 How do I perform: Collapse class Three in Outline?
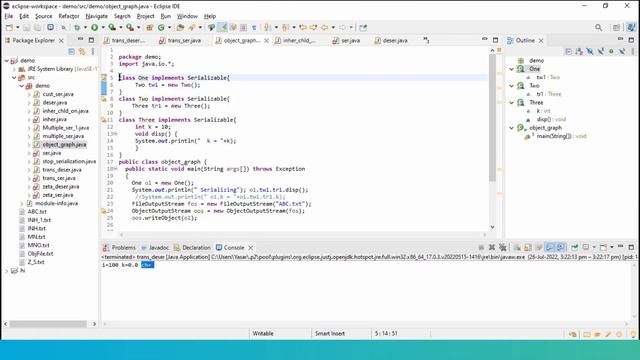pyautogui.click(x=511, y=102)
